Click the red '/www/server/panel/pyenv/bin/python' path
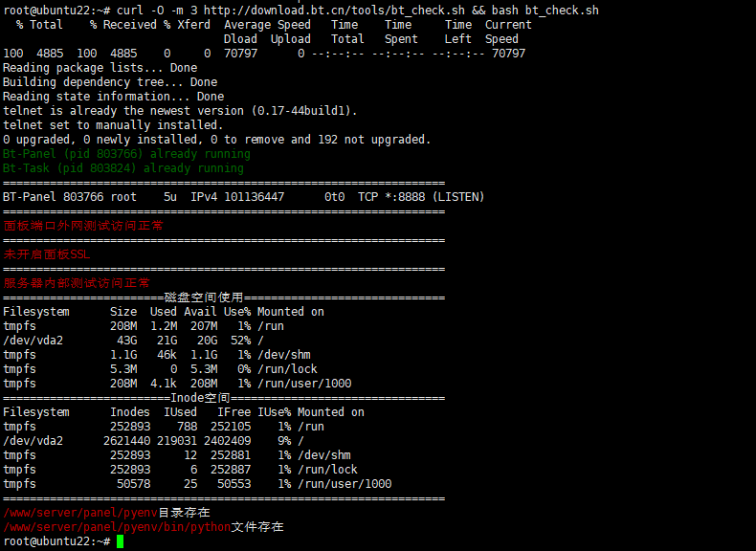The width and height of the screenshot is (756, 551). tap(117, 527)
